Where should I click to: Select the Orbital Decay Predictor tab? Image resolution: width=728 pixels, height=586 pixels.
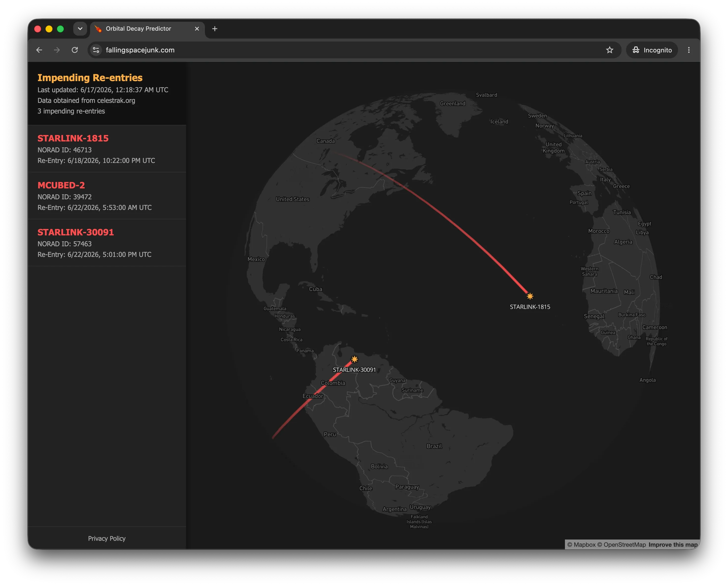(x=147, y=29)
